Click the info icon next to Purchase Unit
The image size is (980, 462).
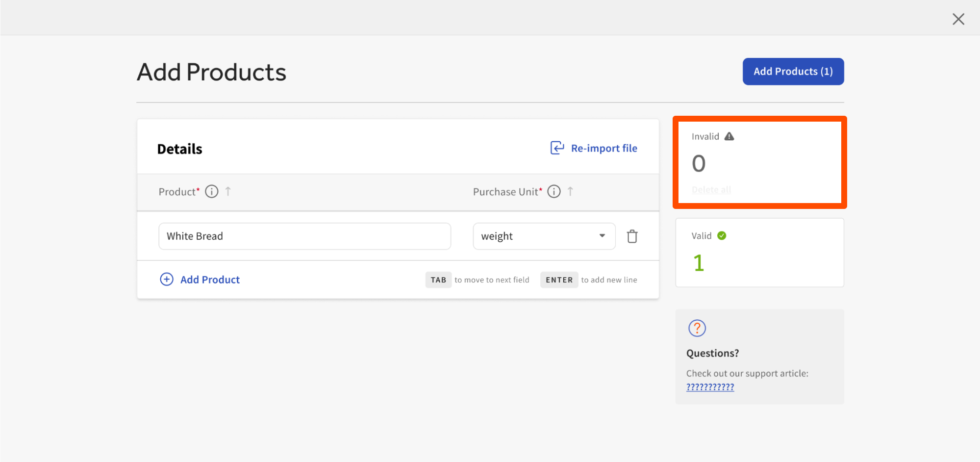pyautogui.click(x=553, y=191)
